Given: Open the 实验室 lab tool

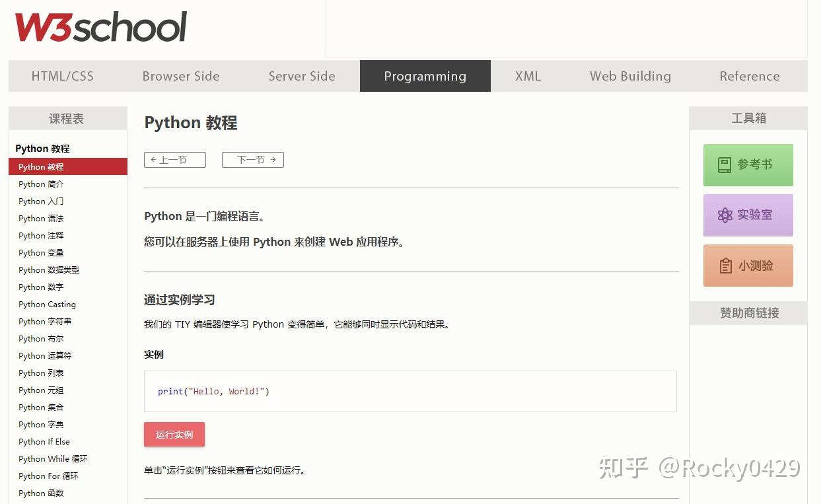Looking at the screenshot, I should (748, 215).
